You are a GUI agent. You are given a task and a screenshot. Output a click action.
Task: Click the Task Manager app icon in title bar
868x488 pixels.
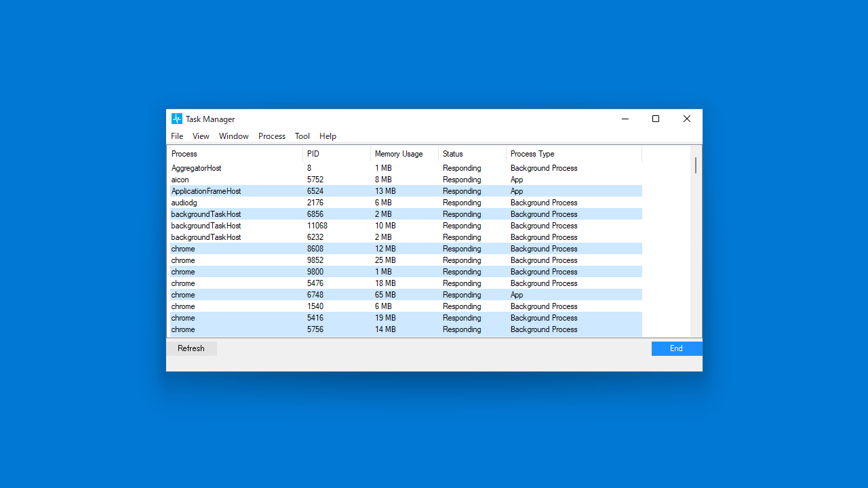pyautogui.click(x=177, y=119)
